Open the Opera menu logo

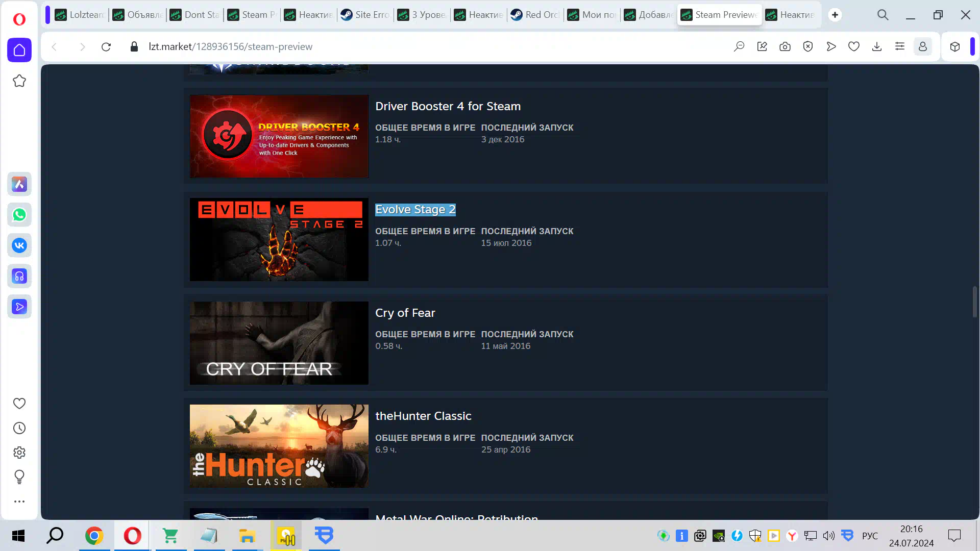point(19,19)
